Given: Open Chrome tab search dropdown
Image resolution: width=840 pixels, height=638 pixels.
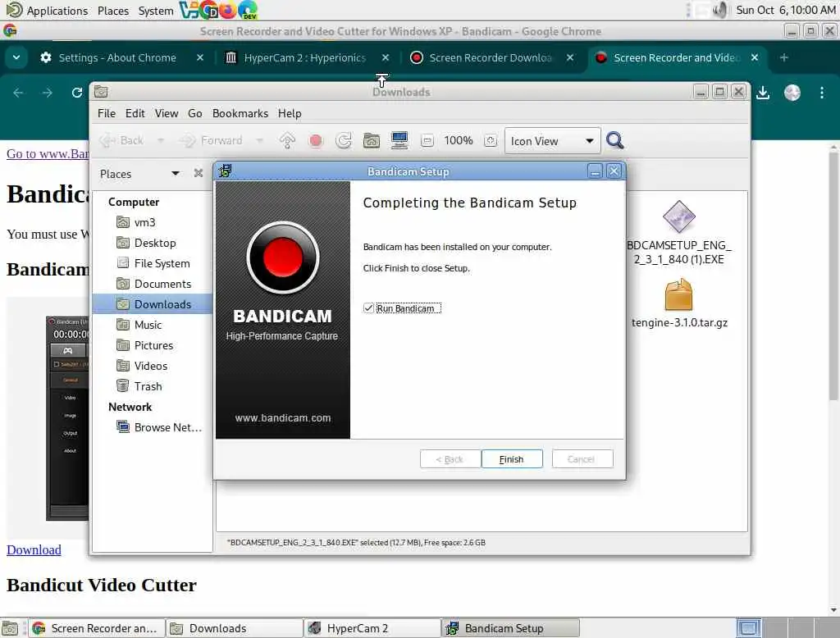Looking at the screenshot, I should pos(16,57).
